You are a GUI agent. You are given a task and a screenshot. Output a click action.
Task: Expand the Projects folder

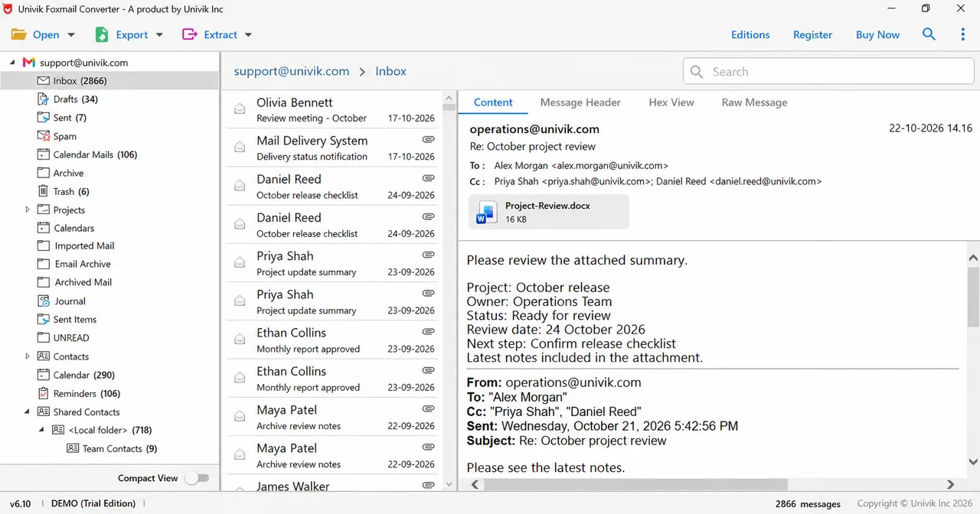[x=28, y=210]
